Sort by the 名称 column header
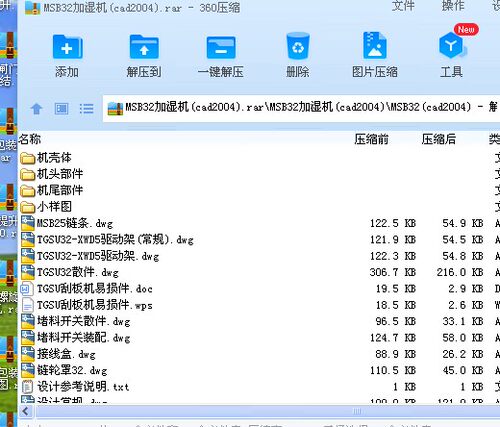 (x=30, y=139)
